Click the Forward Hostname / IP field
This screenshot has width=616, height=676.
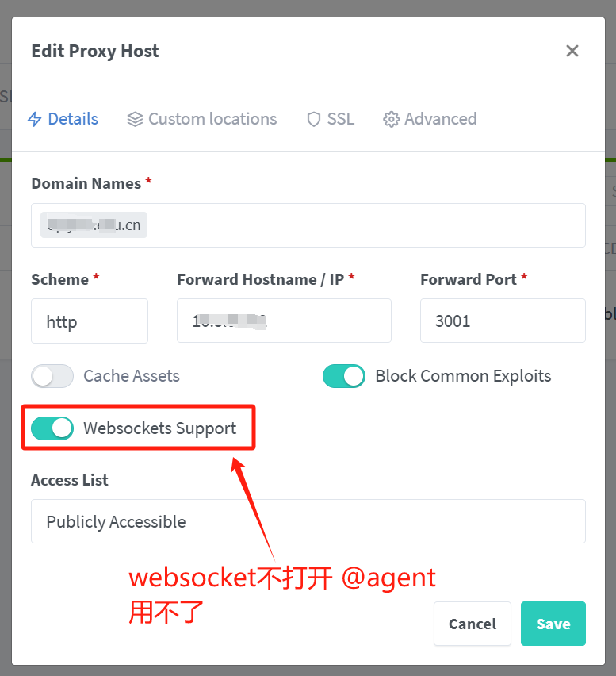pyautogui.click(x=284, y=321)
